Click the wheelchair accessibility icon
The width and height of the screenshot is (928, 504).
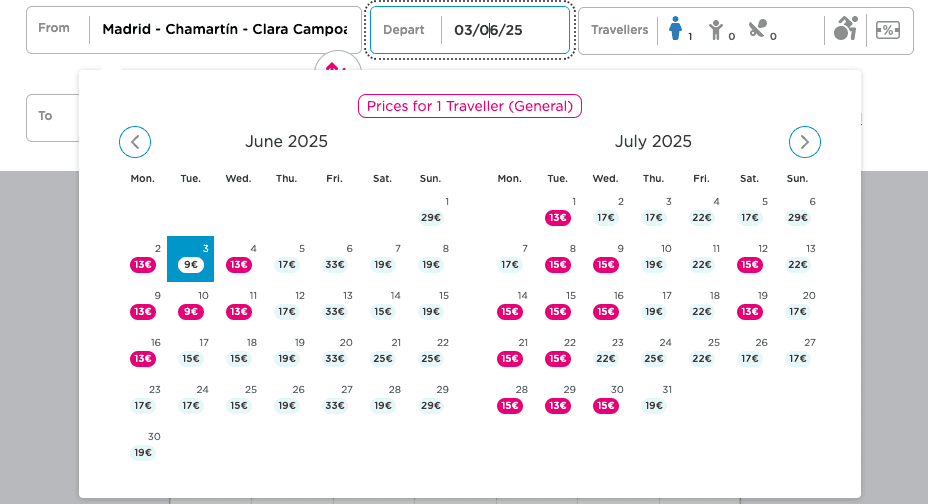pos(846,30)
